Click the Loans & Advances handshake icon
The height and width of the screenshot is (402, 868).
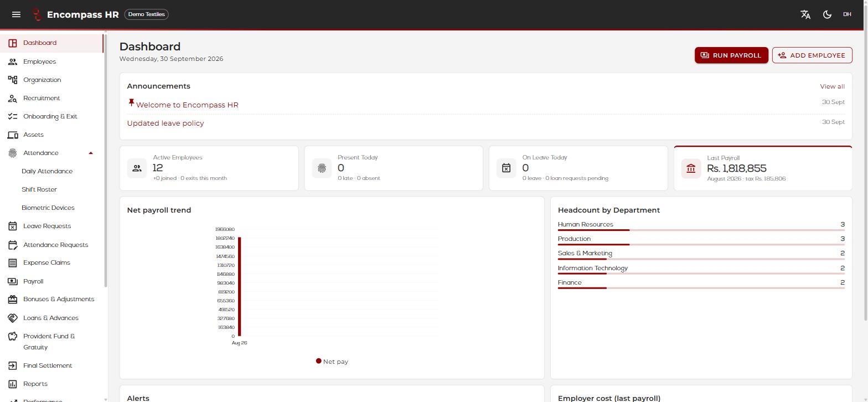click(13, 318)
